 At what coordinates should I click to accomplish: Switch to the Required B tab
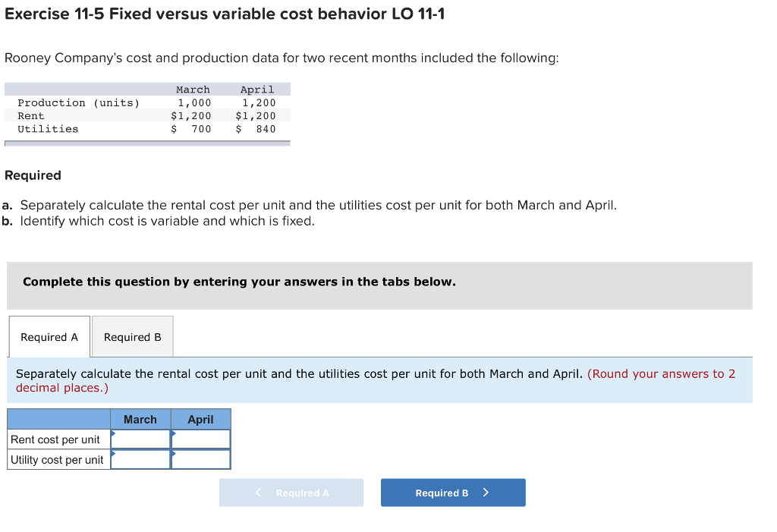click(x=132, y=336)
